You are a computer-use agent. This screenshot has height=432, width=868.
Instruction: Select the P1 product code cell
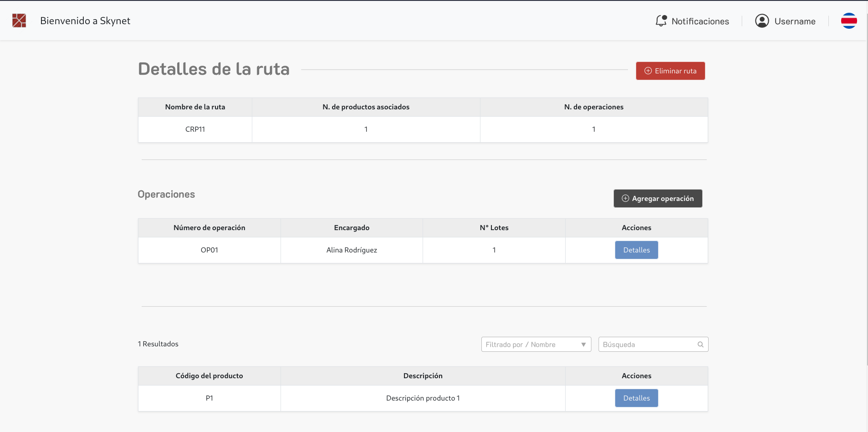(x=209, y=398)
